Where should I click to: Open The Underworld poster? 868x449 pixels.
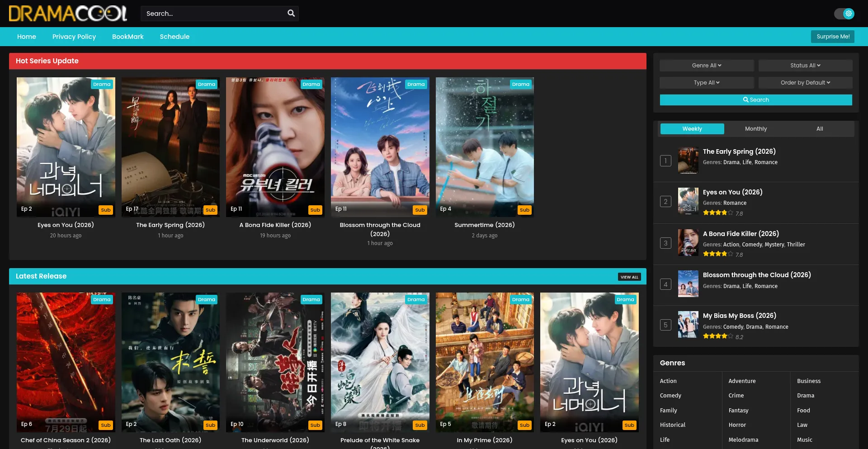275,362
